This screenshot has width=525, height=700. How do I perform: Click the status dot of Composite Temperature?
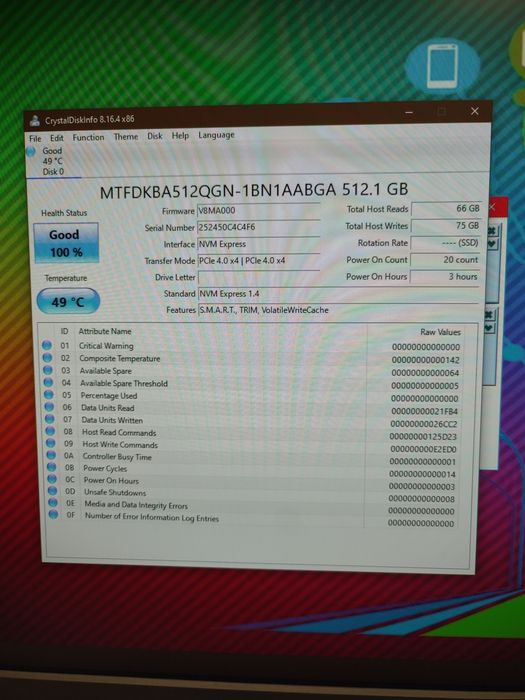[47, 358]
